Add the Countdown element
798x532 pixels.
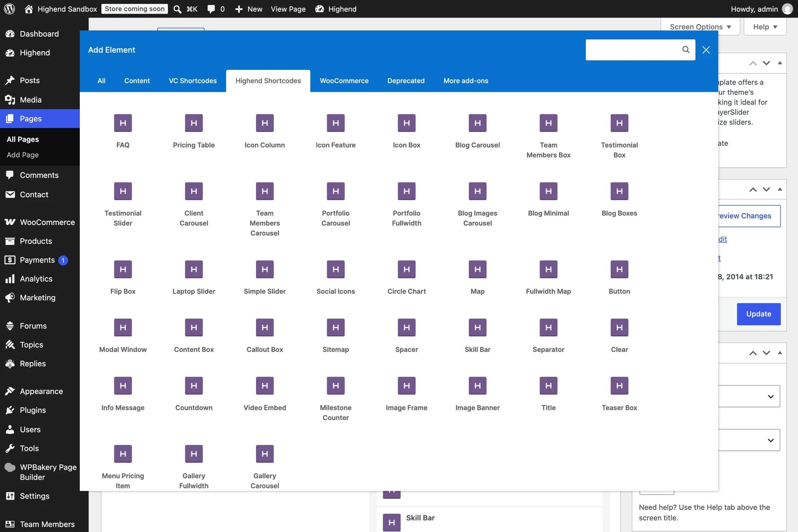pyautogui.click(x=194, y=394)
